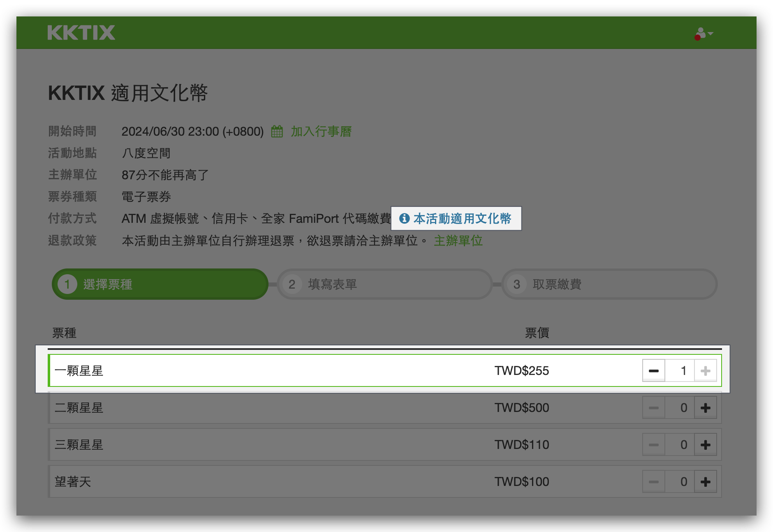Click the event title KKTIX 適用文化幣
The height and width of the screenshot is (532, 773).
coord(128,93)
